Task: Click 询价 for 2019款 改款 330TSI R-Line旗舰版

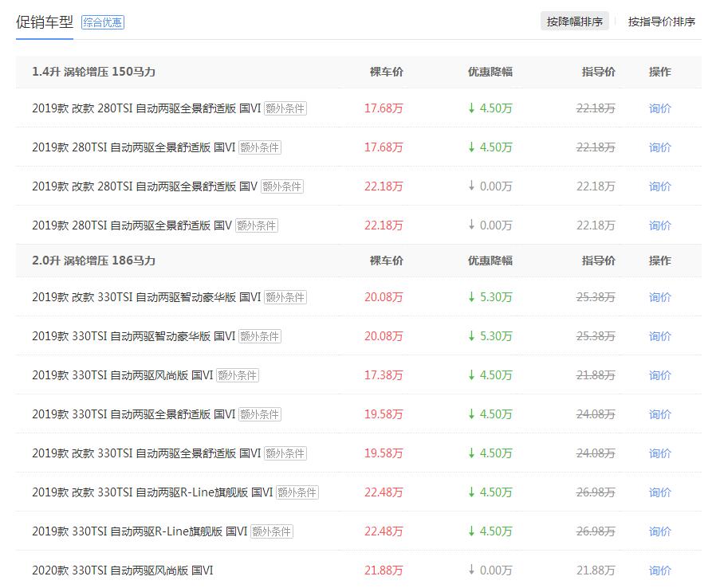Action: [x=660, y=492]
